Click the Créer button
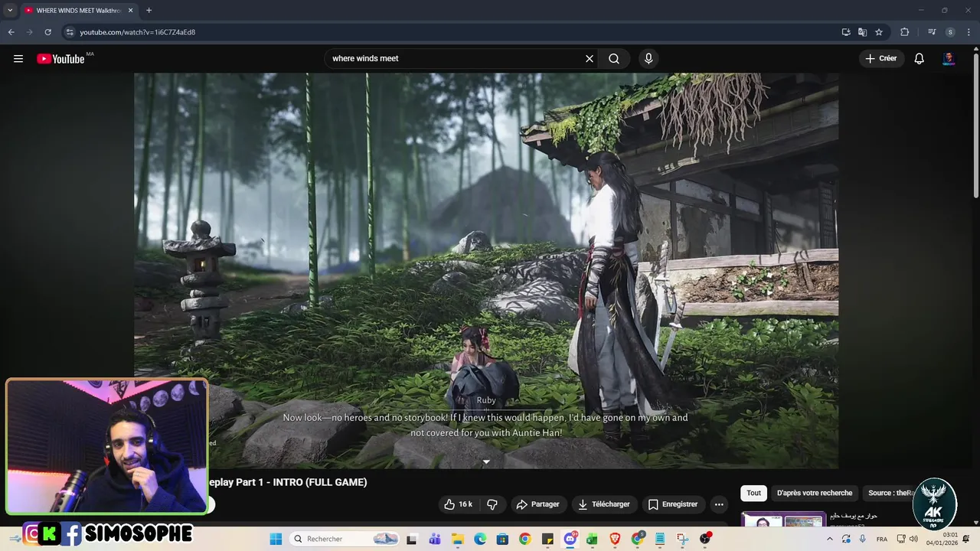This screenshot has height=551, width=980. (881, 59)
